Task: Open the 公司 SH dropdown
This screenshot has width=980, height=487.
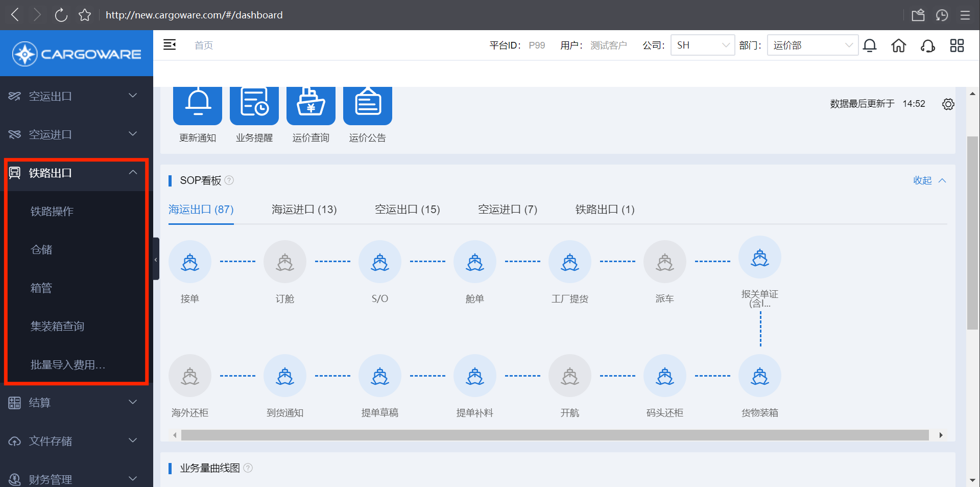Action: (x=702, y=45)
